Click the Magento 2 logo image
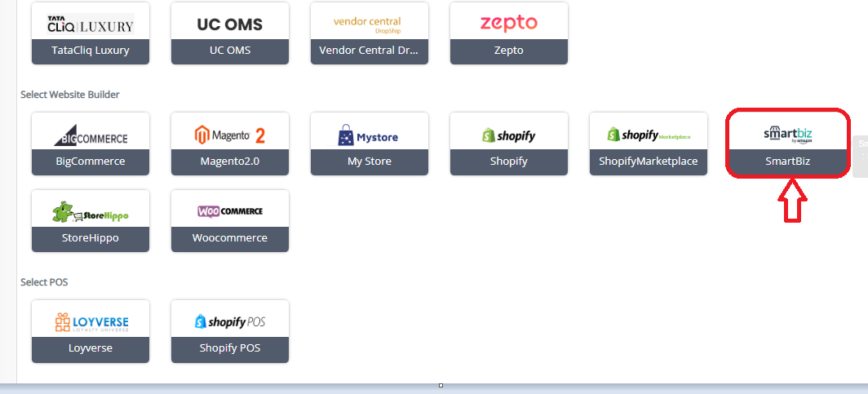This screenshot has width=868, height=394. pos(230,135)
